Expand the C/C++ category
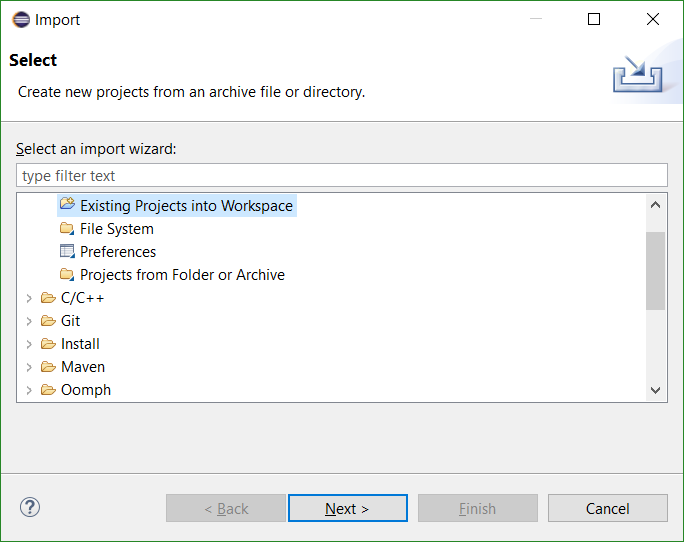This screenshot has width=684, height=542. tap(29, 298)
